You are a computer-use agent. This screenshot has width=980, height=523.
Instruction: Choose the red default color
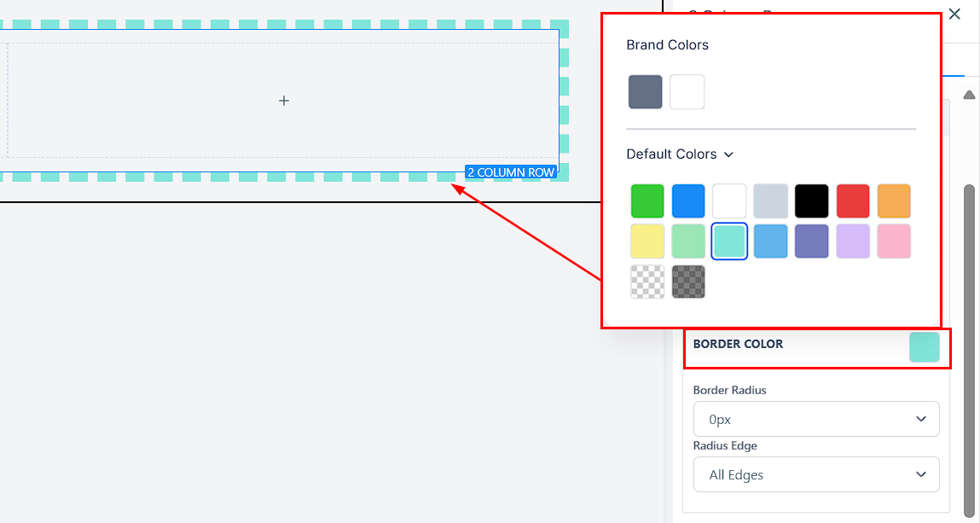pyautogui.click(x=852, y=201)
